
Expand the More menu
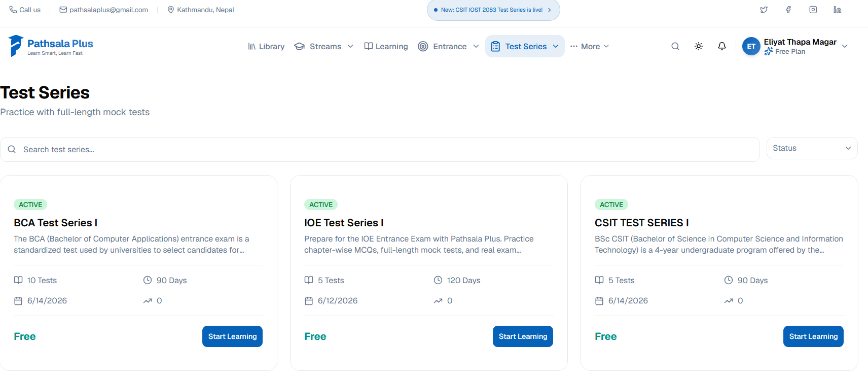590,46
